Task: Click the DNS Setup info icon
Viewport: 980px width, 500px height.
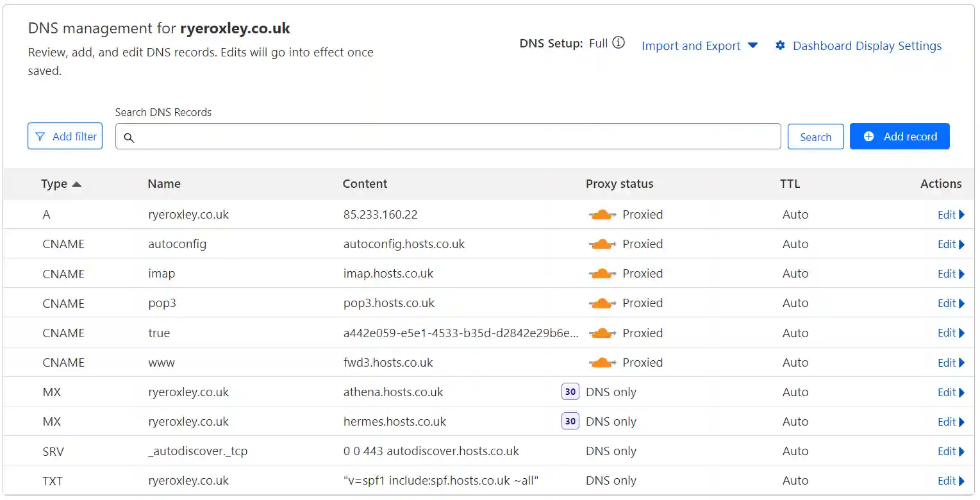Action: click(619, 42)
